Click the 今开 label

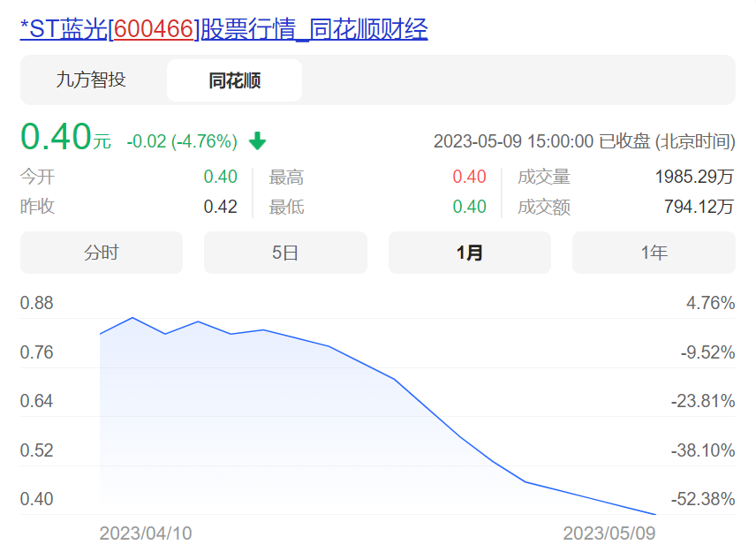point(38,177)
